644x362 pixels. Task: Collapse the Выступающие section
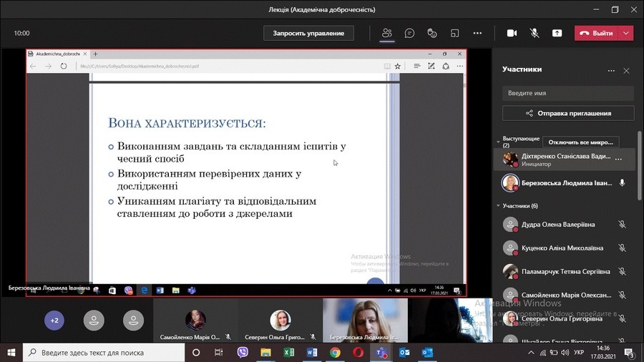[498, 142]
